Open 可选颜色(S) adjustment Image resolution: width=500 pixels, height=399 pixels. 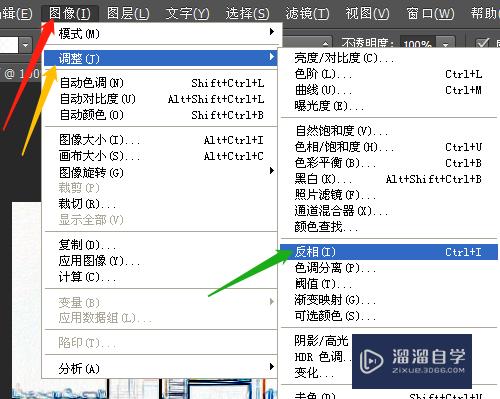[389, 316]
